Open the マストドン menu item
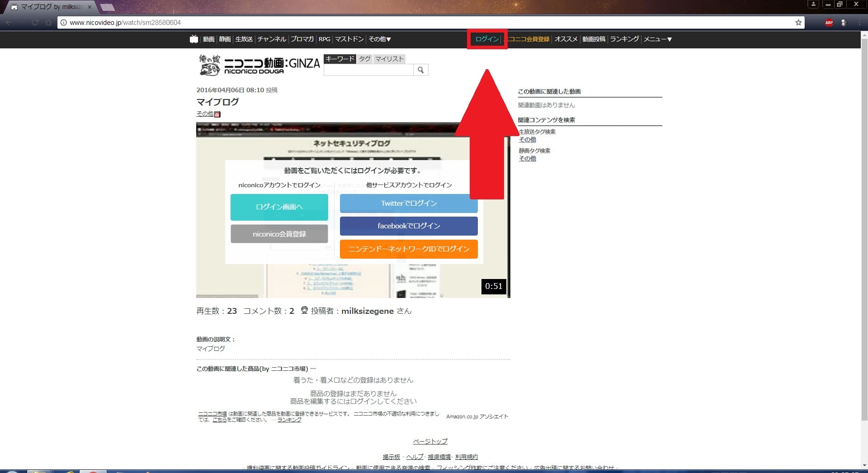 [x=349, y=39]
